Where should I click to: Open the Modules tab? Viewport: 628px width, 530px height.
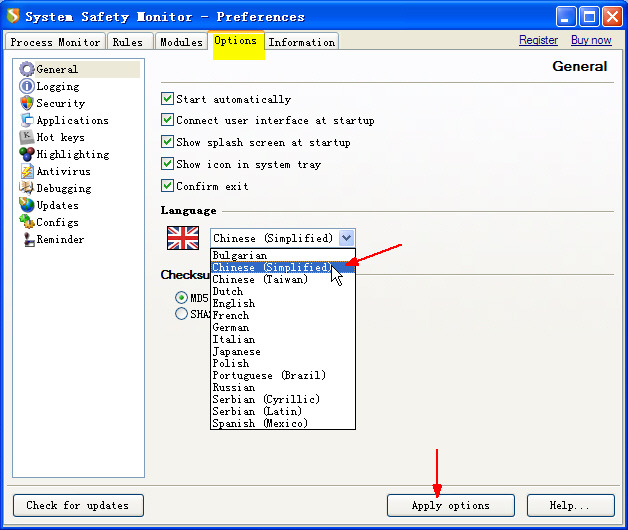click(x=181, y=42)
